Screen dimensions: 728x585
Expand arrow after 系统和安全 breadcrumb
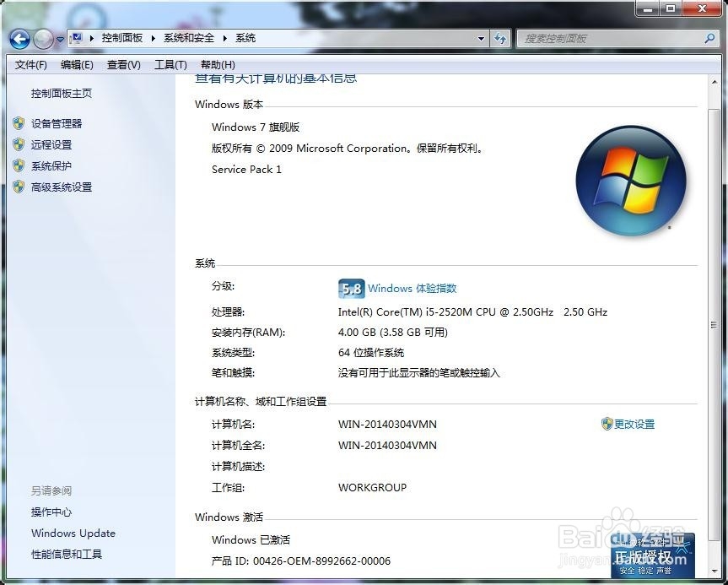coord(224,38)
